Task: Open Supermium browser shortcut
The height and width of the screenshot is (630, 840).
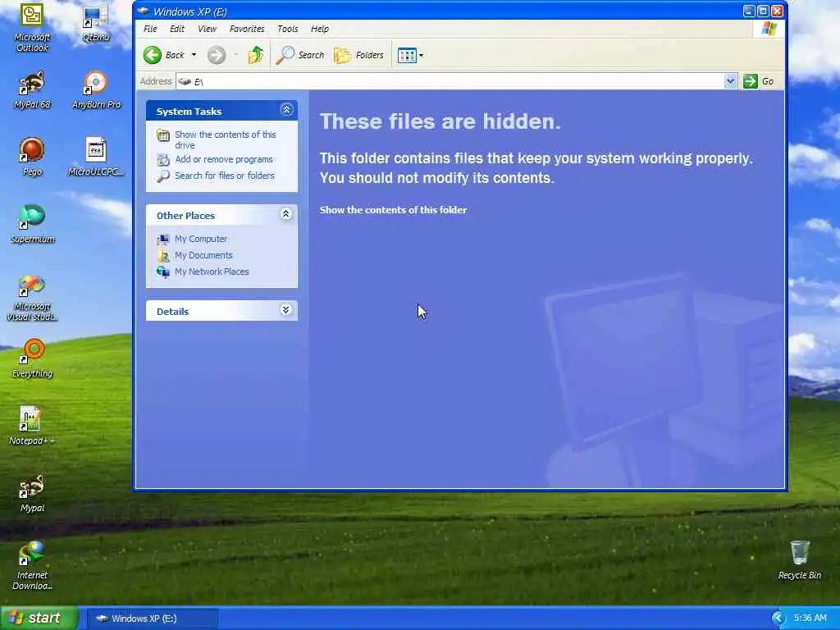Action: [x=32, y=225]
